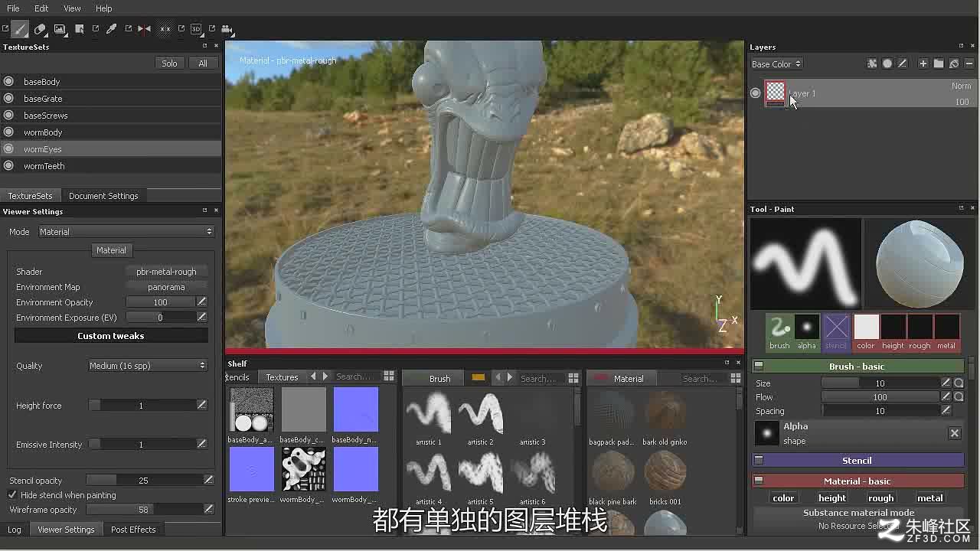This screenshot has width=980, height=551.
Task: Click the All button in TextureSets
Action: click(203, 64)
